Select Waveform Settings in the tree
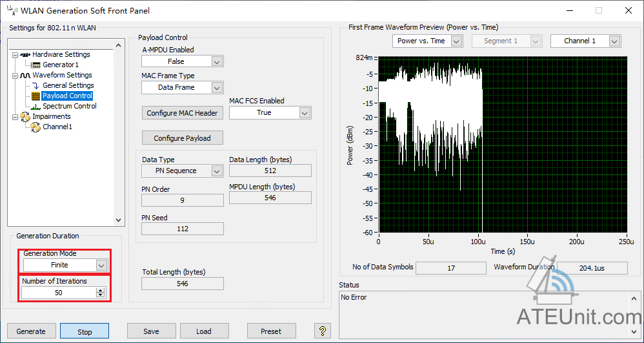The width and height of the screenshot is (644, 343). pos(62,75)
